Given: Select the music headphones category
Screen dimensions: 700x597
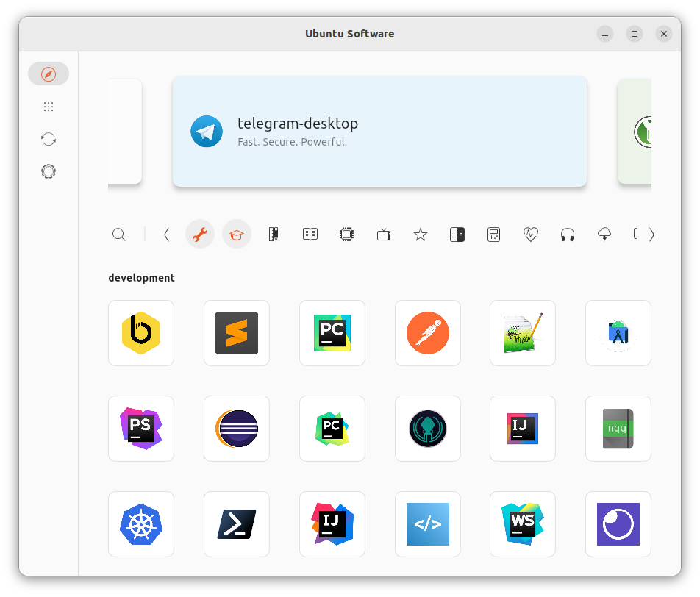Looking at the screenshot, I should (568, 235).
